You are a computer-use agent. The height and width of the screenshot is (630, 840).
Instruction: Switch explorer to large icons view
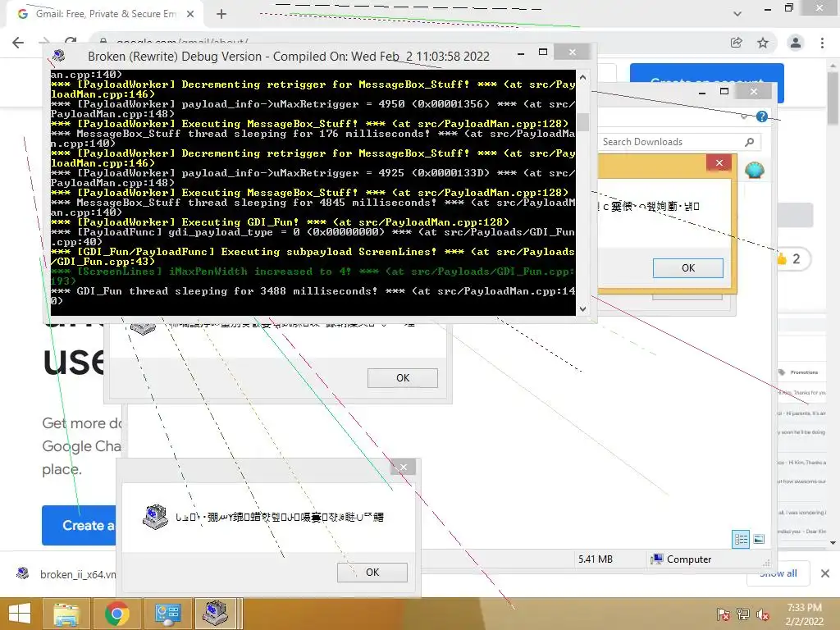(759, 539)
